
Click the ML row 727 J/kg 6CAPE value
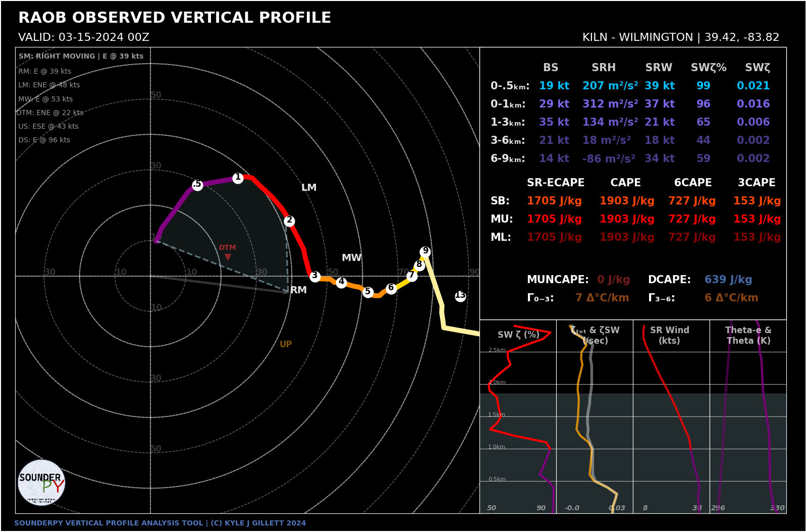click(692, 237)
